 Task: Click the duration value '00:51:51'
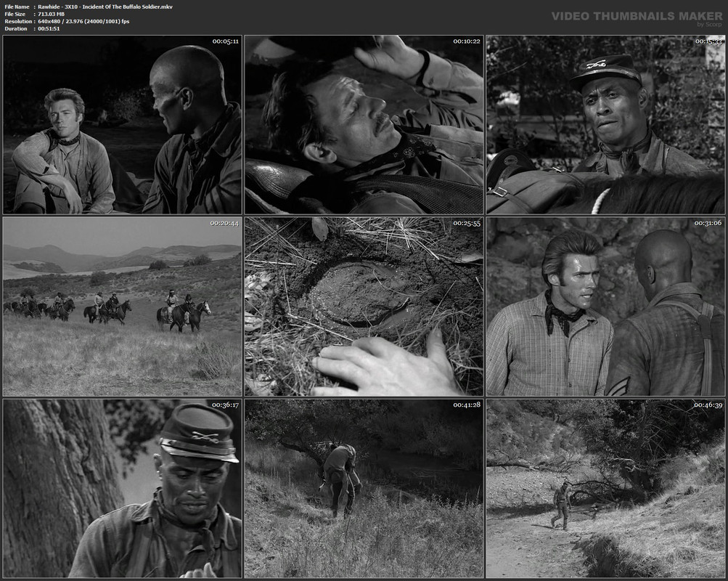tap(49, 28)
